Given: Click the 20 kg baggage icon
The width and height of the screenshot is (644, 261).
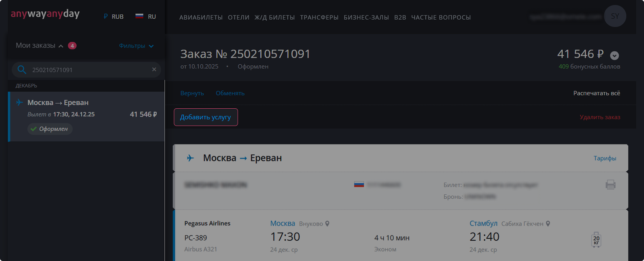Looking at the screenshot, I should point(596,240).
